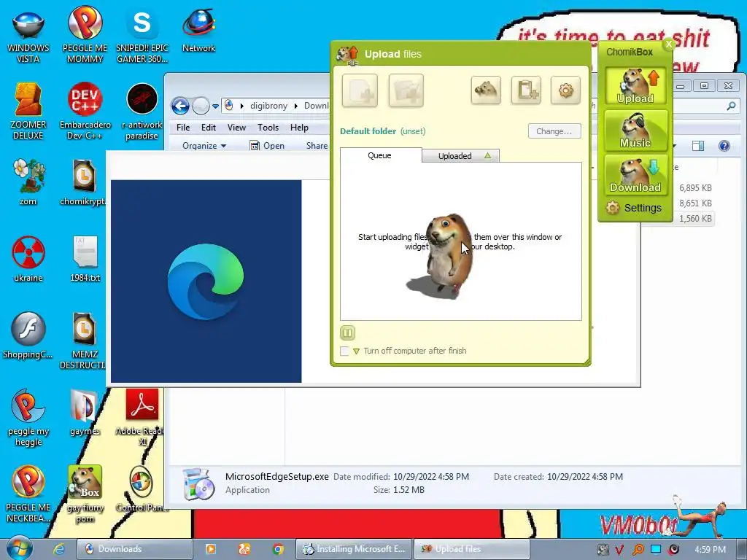Screen dimensions: 747x560
Task: Open the Explorer help icon
Action: pyautogui.click(x=724, y=146)
